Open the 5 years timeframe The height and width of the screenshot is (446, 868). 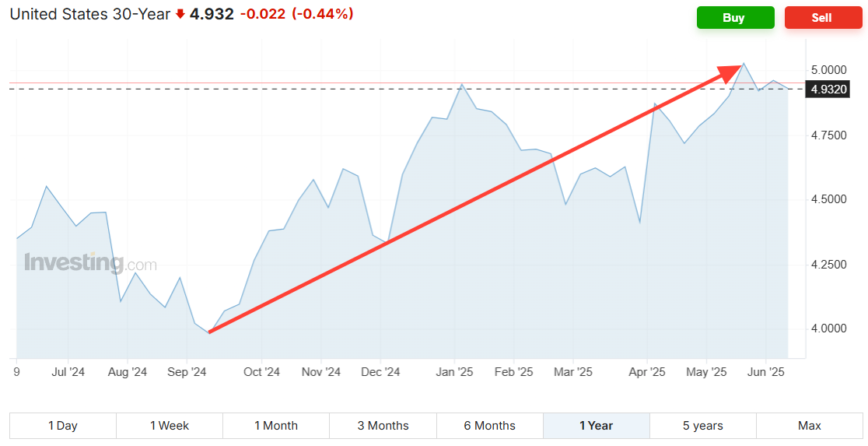coord(702,426)
